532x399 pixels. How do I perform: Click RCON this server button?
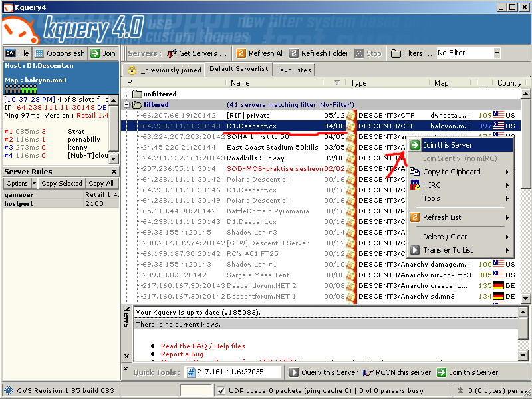397,372
